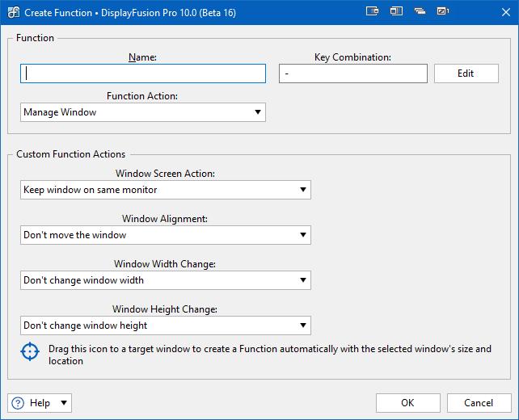Click the 'Window Height Change:' label
519x420 pixels.
click(165, 309)
